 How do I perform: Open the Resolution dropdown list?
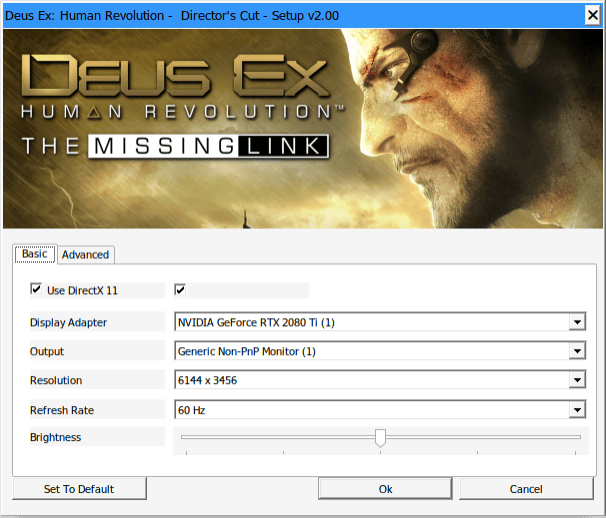pyautogui.click(x=576, y=380)
